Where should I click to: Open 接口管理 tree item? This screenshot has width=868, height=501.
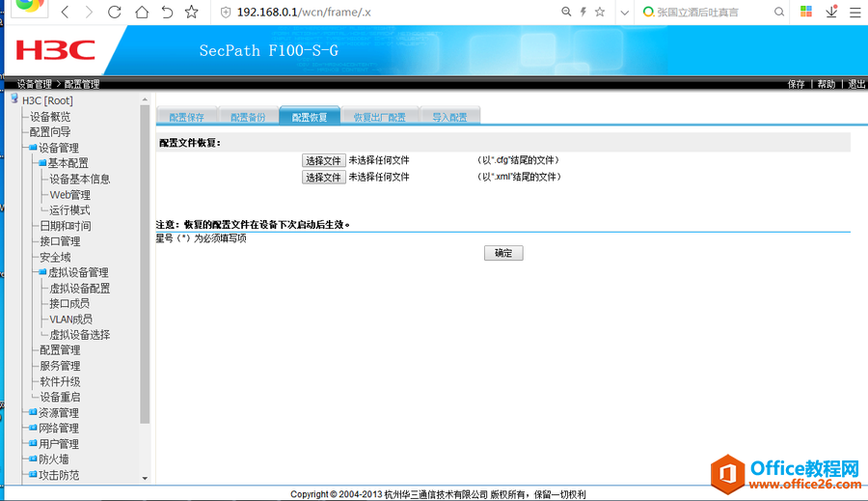60,241
